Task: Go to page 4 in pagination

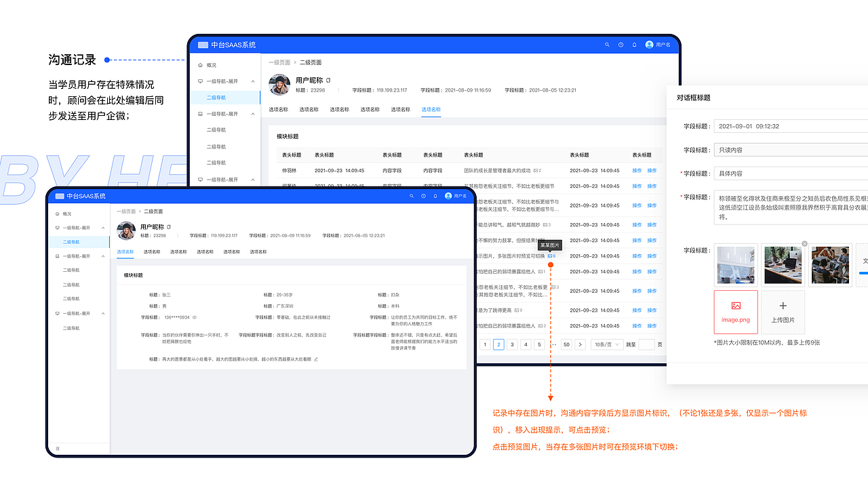Action: 526,344
